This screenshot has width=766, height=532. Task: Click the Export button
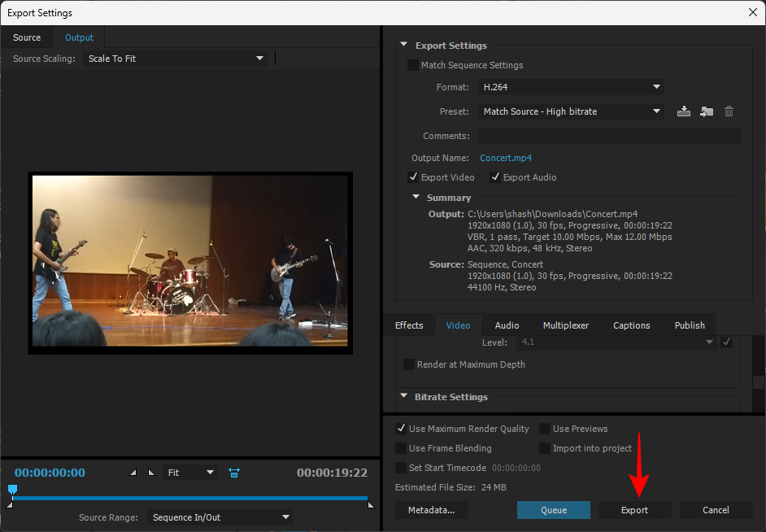[634, 510]
